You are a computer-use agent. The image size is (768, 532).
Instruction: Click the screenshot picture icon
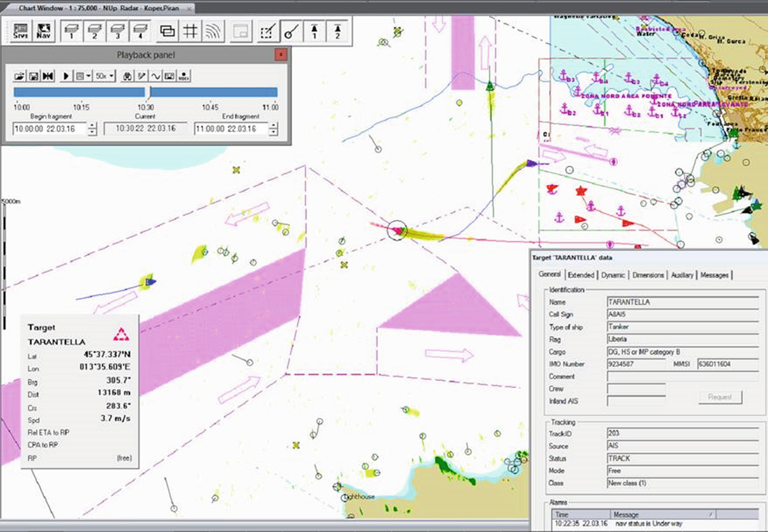[x=170, y=76]
